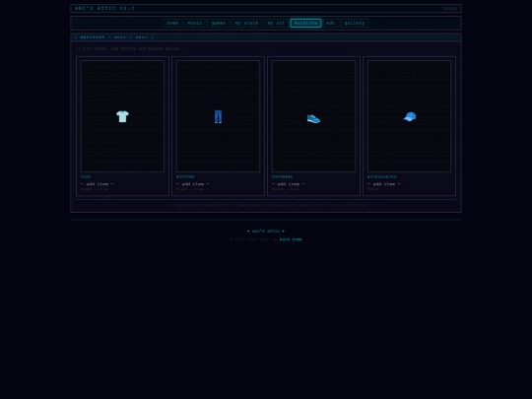The width and height of the screenshot is (532, 399).
Task: Switch to the games tab
Action: point(219,23)
